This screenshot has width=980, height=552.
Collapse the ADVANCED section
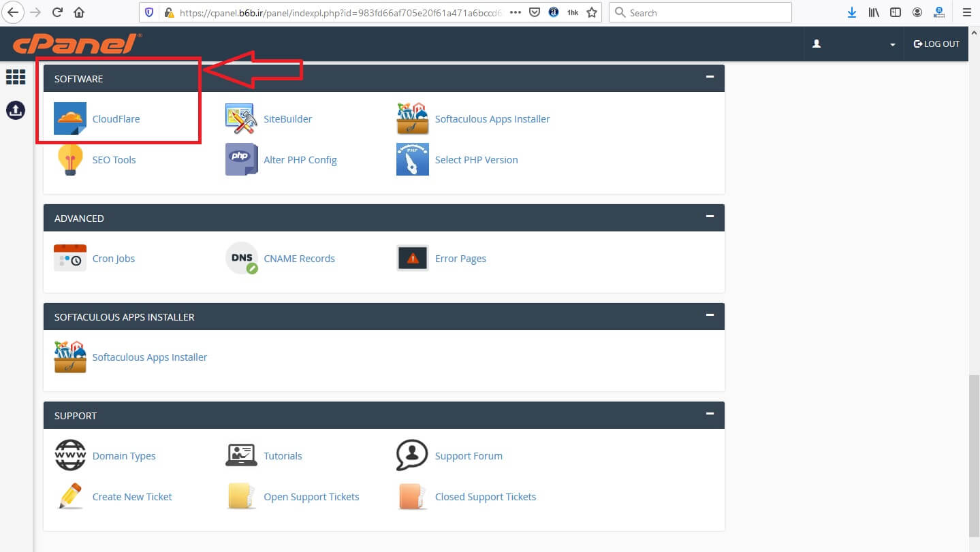(x=710, y=216)
